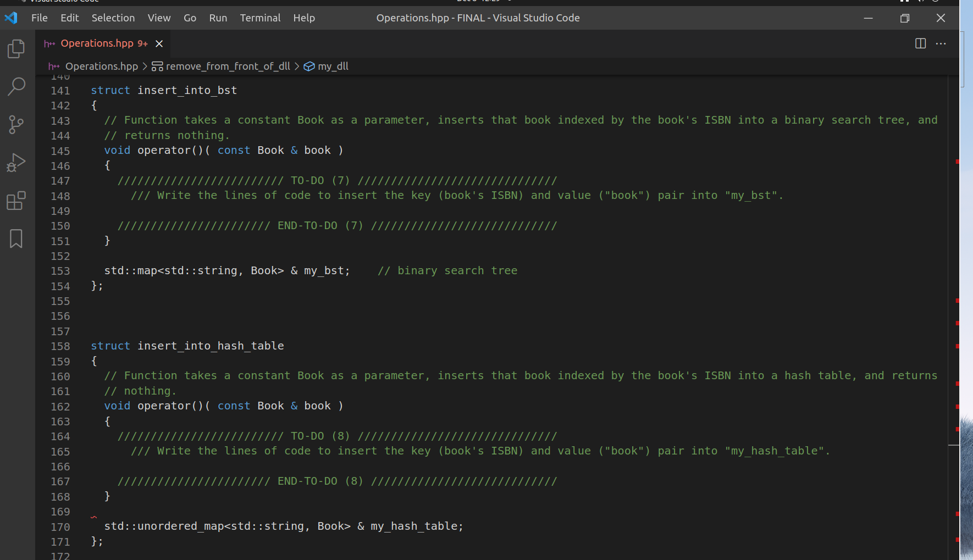Expand the my_dll breadcrumb dropdown
This screenshot has height=560, width=973.
click(x=333, y=66)
